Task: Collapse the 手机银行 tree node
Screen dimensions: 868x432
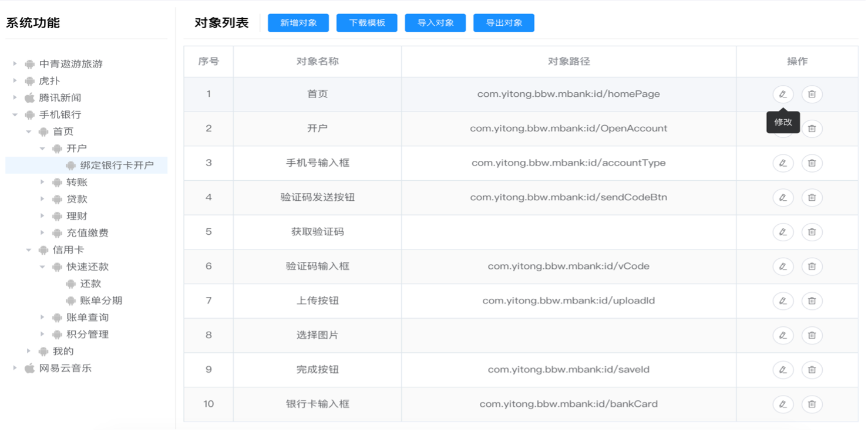Action: coord(15,115)
